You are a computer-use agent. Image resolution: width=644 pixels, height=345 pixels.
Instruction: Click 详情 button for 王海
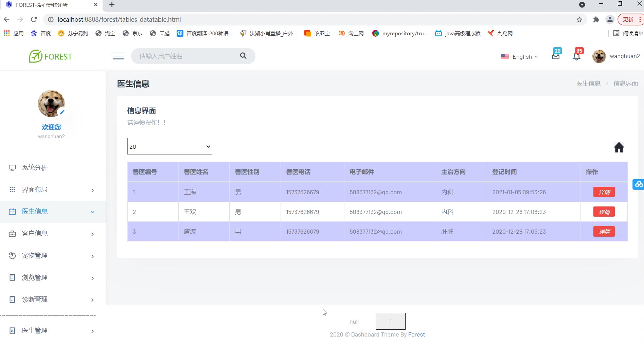604,192
